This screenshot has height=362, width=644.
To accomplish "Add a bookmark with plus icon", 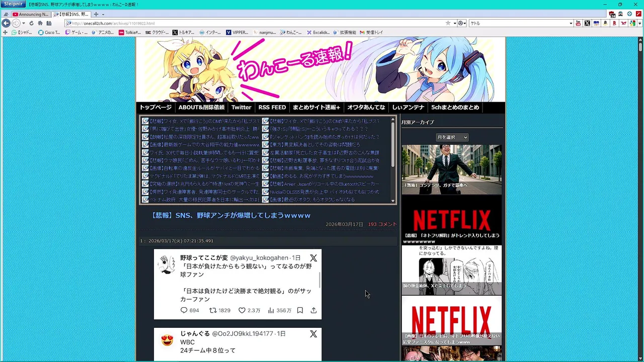I will pyautogui.click(x=5, y=32).
